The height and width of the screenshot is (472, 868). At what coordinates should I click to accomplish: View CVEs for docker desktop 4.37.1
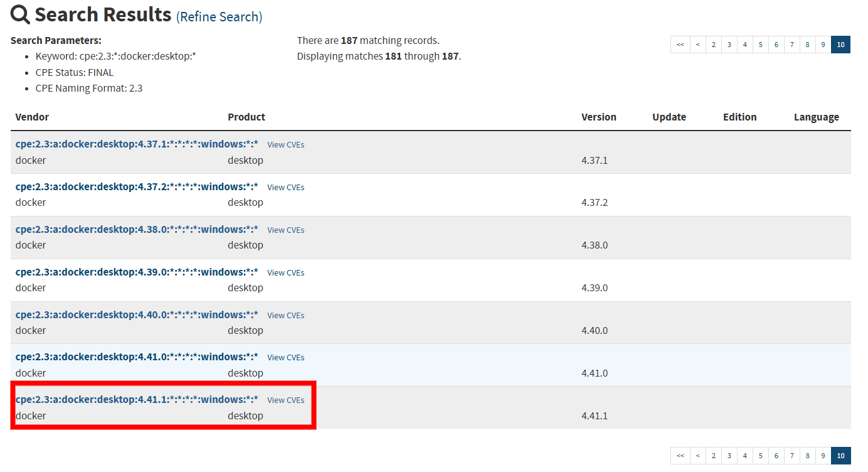click(285, 144)
